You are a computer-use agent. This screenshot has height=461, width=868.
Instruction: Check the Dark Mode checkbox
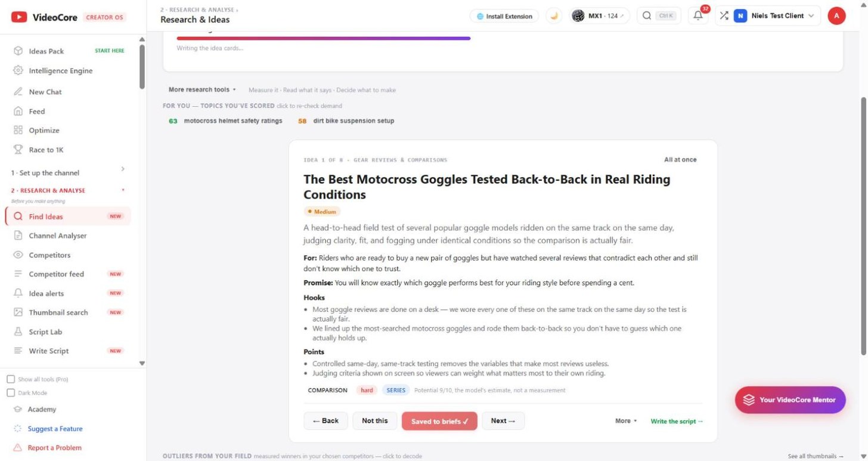tap(11, 393)
